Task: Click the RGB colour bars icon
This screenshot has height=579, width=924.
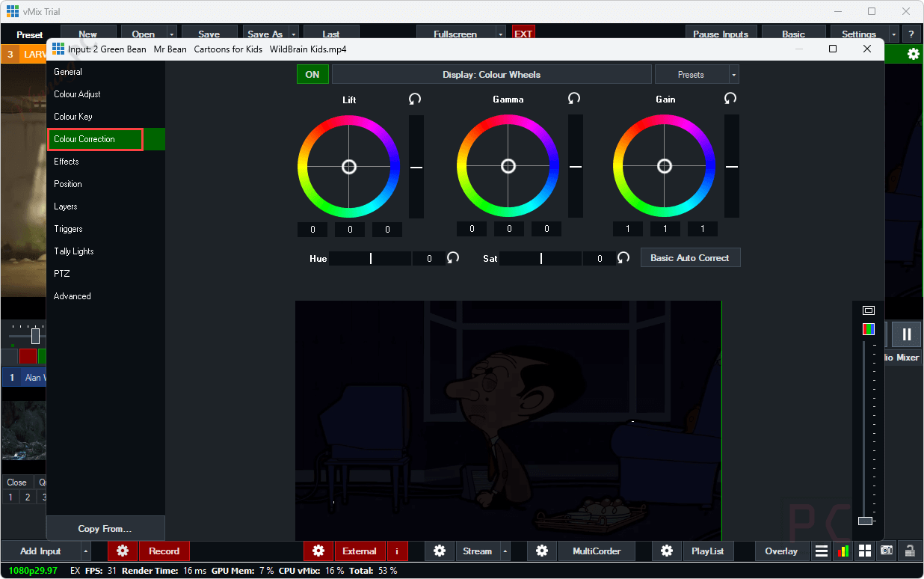Action: 868,328
